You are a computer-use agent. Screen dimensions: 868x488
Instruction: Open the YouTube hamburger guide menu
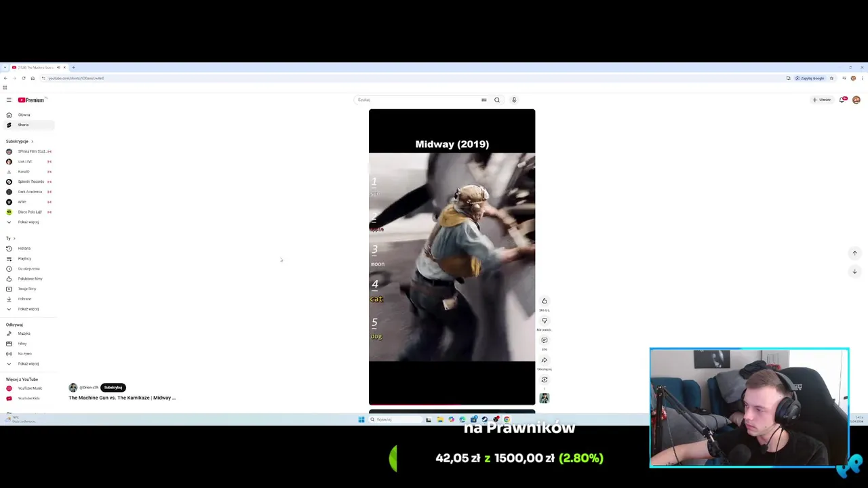click(x=9, y=100)
